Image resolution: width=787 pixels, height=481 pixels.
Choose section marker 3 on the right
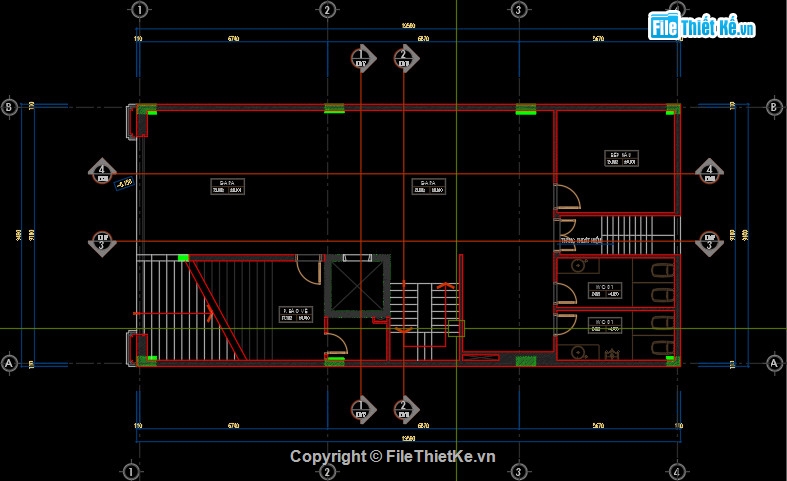coord(709,243)
